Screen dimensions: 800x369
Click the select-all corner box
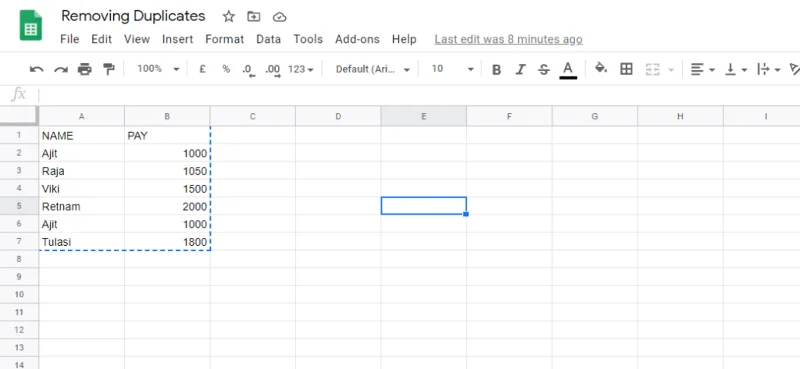(x=19, y=116)
